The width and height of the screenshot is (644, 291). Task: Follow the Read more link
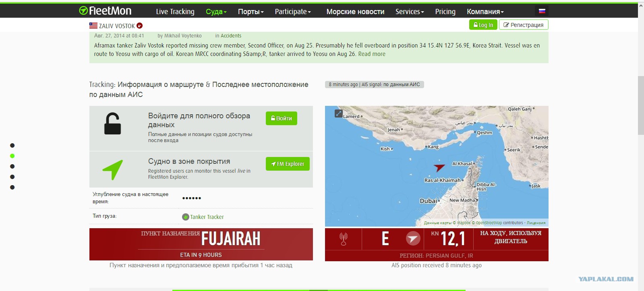(x=372, y=54)
